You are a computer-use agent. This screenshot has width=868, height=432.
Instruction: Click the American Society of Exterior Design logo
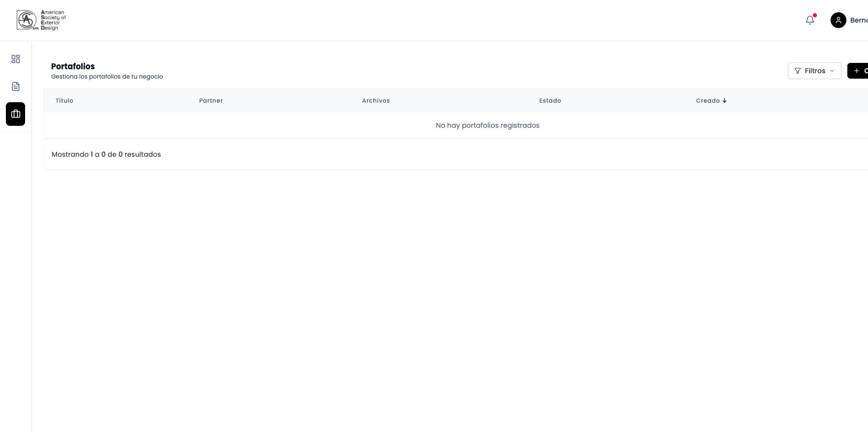42,20
